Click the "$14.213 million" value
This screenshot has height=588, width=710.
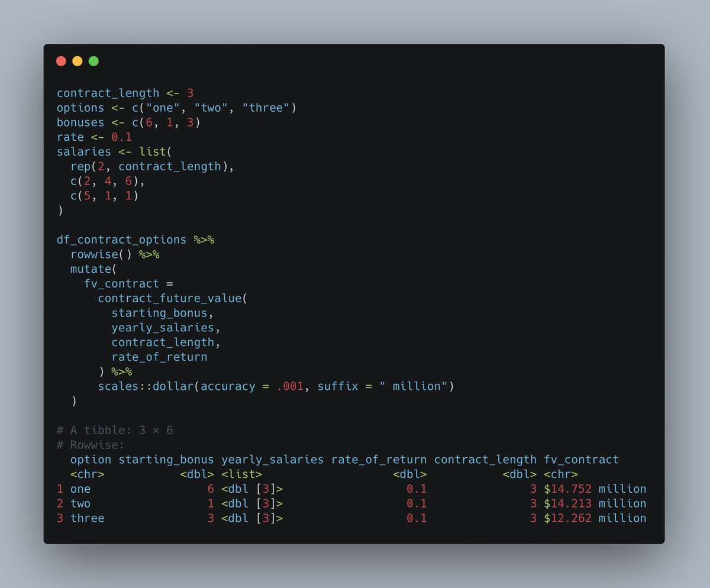(595, 503)
